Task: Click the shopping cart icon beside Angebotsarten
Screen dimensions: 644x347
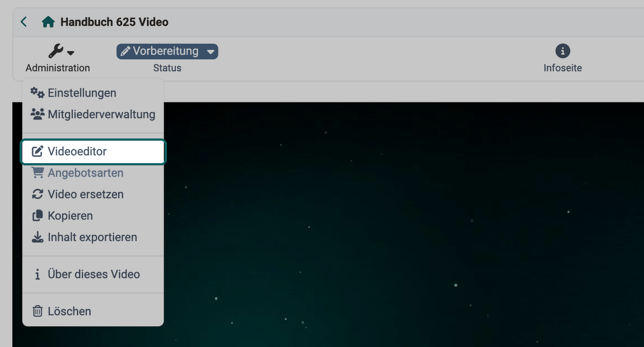Action: 38,173
